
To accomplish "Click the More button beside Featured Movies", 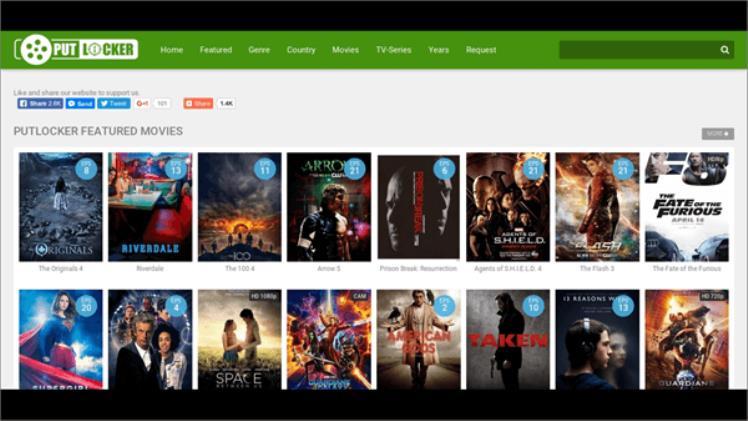I will click(x=717, y=134).
